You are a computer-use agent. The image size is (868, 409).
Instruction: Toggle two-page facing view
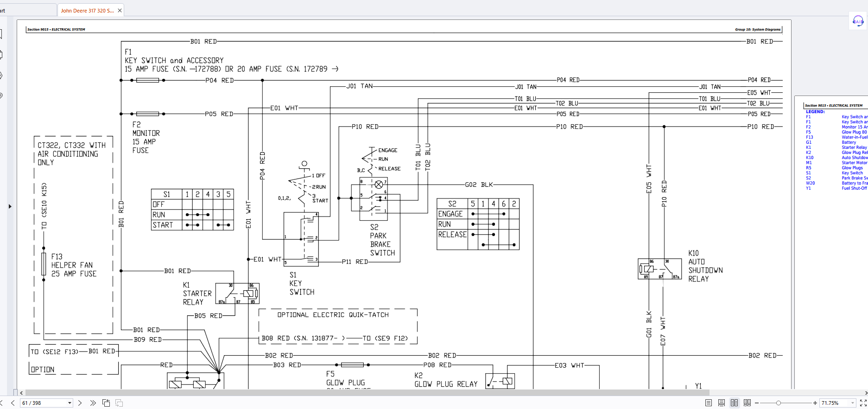click(x=734, y=403)
